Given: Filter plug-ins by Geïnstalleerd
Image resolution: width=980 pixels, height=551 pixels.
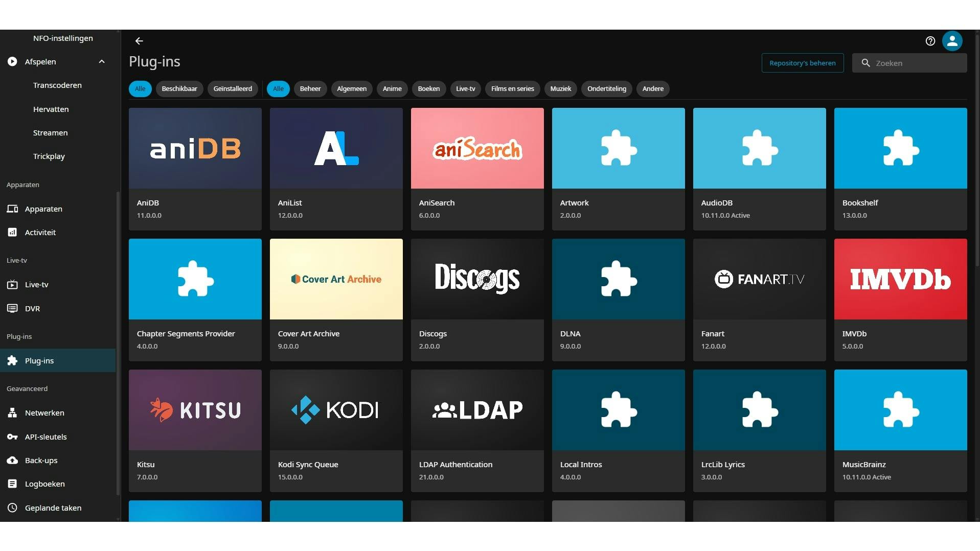Looking at the screenshot, I should click(x=233, y=89).
